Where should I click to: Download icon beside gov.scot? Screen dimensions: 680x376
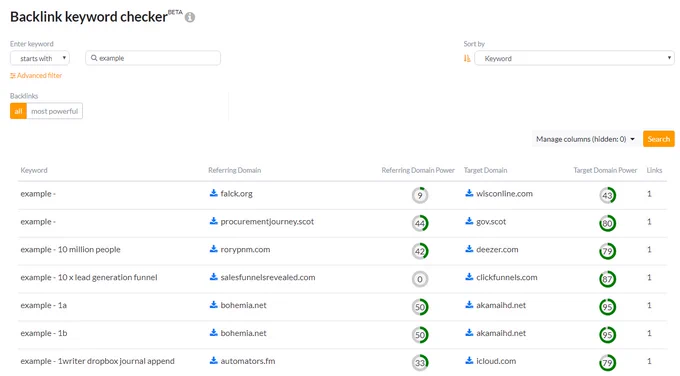tap(469, 221)
